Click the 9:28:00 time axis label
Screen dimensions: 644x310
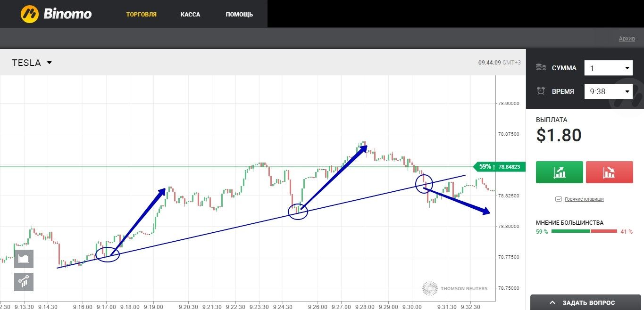coord(365,307)
